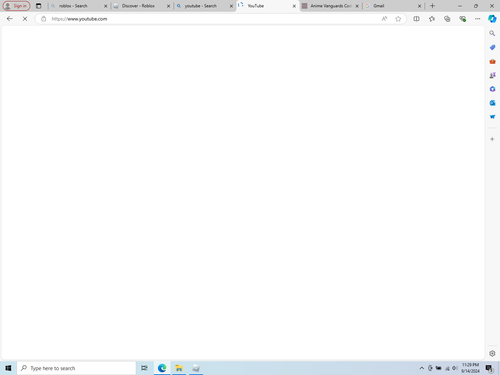Screen dimensions: 500x375
Task: Go back to the previous page
Action: (x=10, y=19)
